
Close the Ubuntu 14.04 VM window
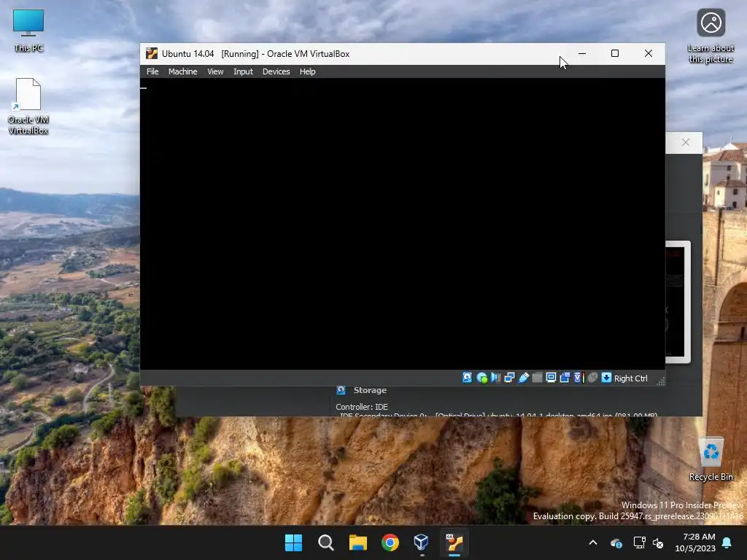click(648, 53)
